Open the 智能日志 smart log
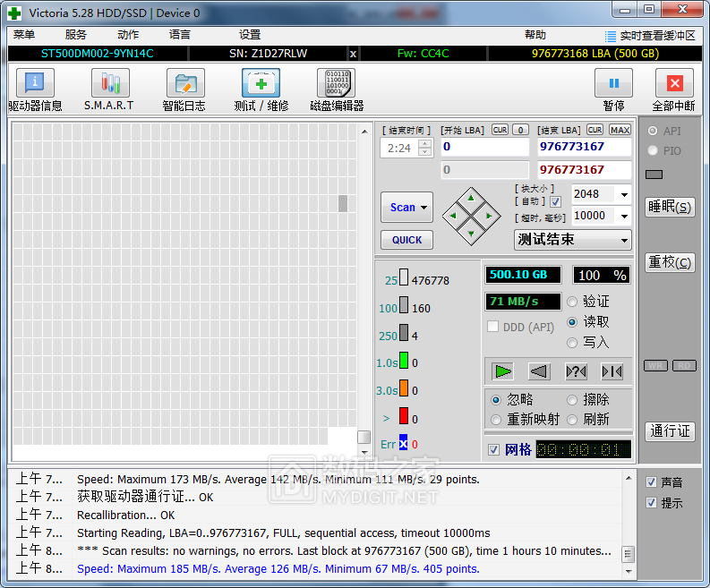The width and height of the screenshot is (710, 588). [x=184, y=84]
